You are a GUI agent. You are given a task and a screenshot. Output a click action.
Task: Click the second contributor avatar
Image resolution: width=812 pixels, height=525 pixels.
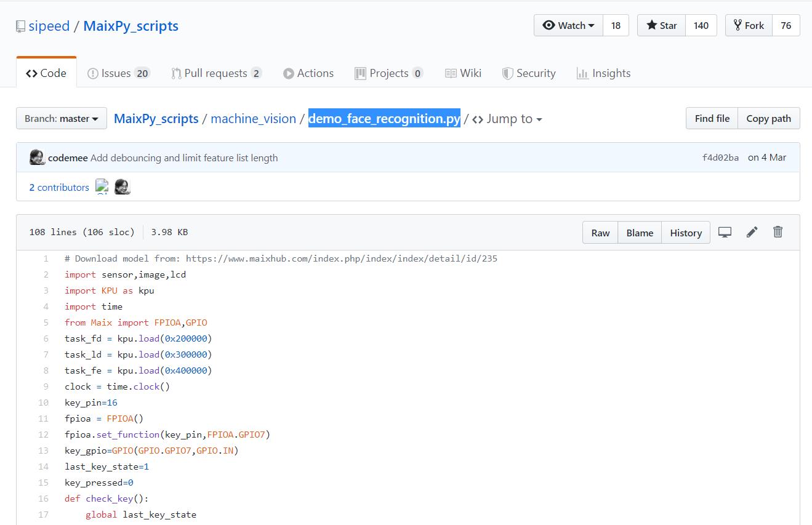pos(122,186)
